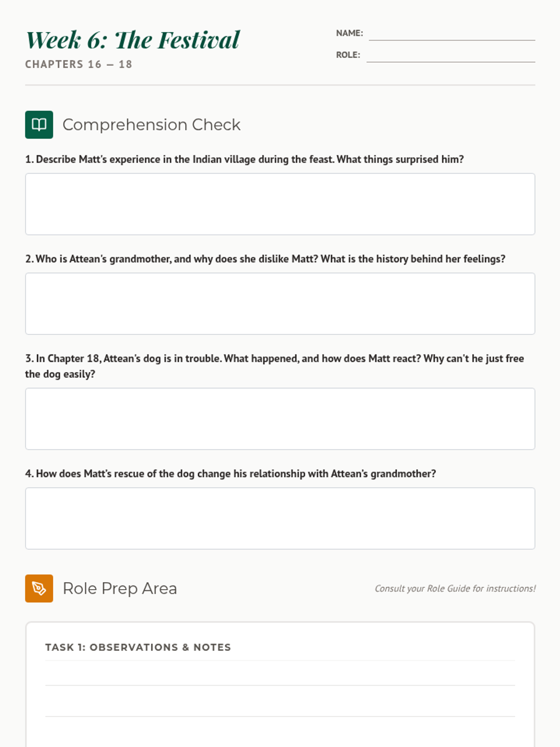Image resolution: width=560 pixels, height=747 pixels.
Task: Click answer box for question 1 about the feast
Action: 280,204
